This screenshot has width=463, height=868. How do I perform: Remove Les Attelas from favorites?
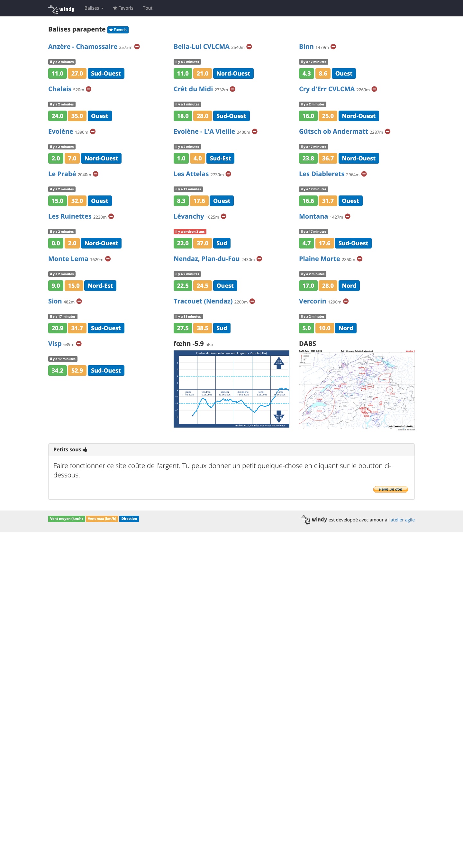(229, 174)
